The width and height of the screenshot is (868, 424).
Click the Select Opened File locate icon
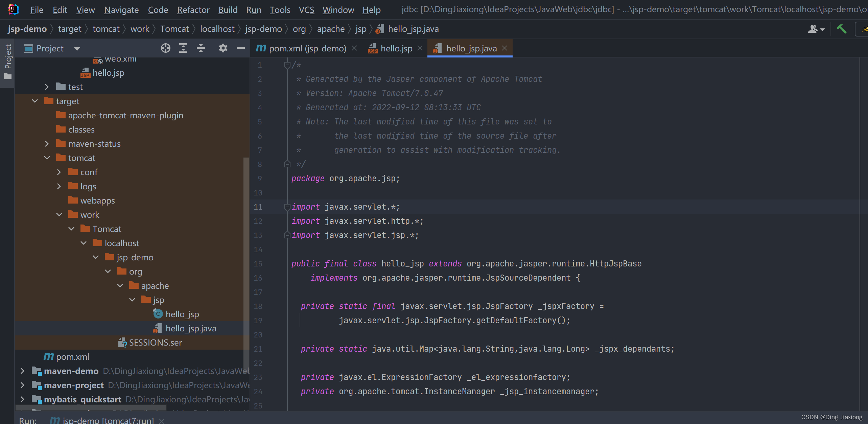tap(165, 48)
